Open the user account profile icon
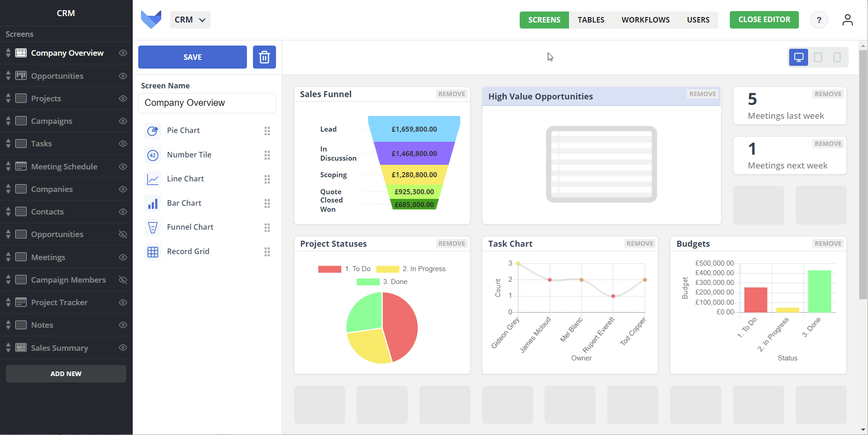The width and height of the screenshot is (868, 435). point(848,20)
